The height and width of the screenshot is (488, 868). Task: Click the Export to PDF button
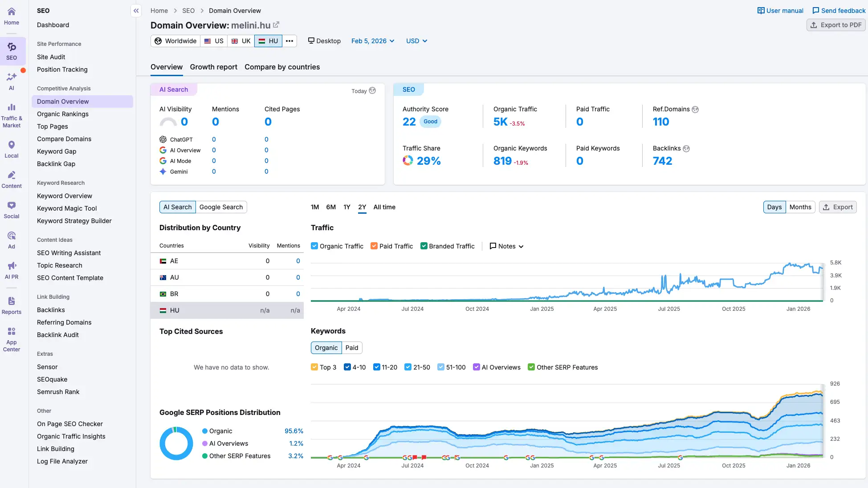(x=835, y=25)
